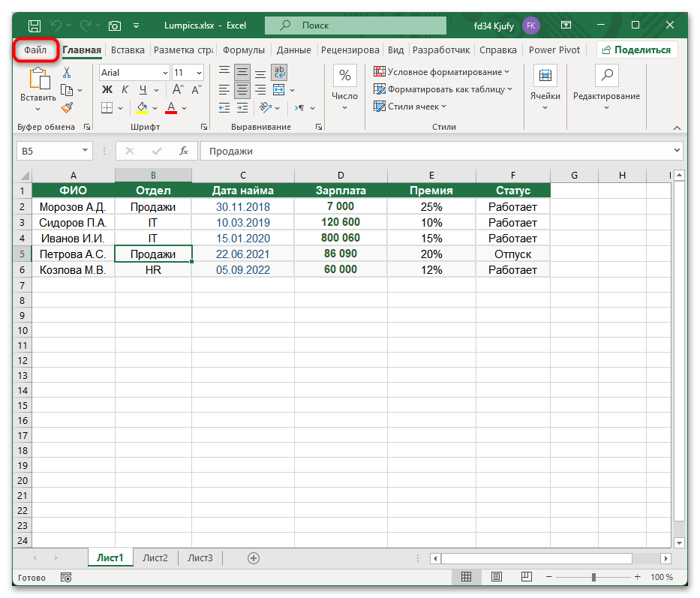Click the Вставить paste button
This screenshot has height=598, width=700.
point(38,85)
